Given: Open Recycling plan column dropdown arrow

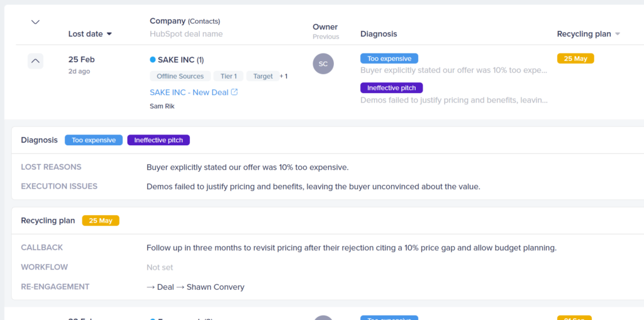Looking at the screenshot, I should point(618,34).
